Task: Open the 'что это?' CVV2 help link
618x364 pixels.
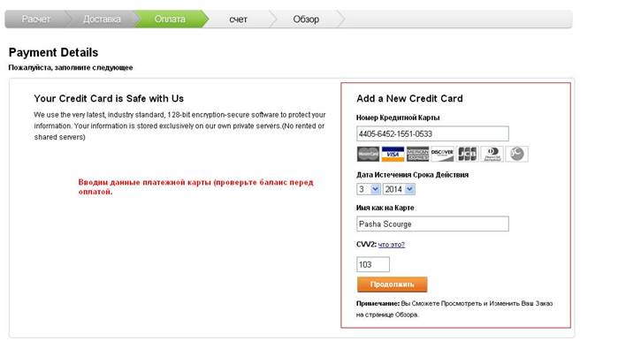Action: point(392,245)
